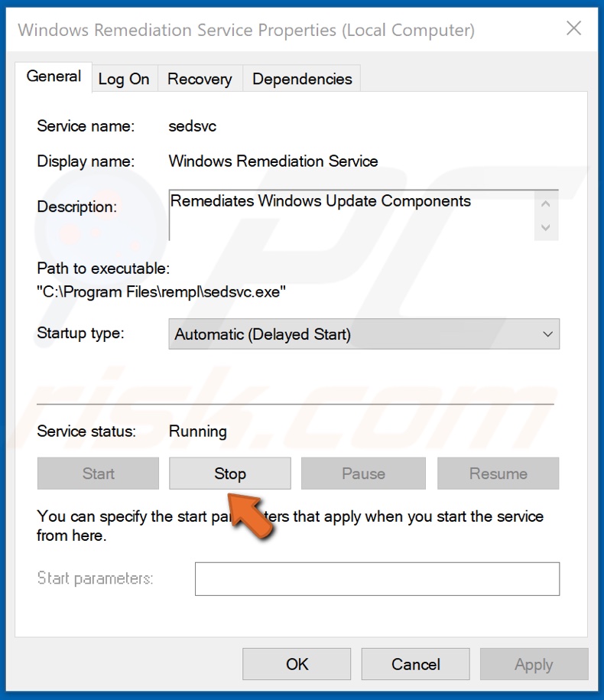The width and height of the screenshot is (604, 700).
Task: Open the Recovery tab
Action: coord(200,79)
